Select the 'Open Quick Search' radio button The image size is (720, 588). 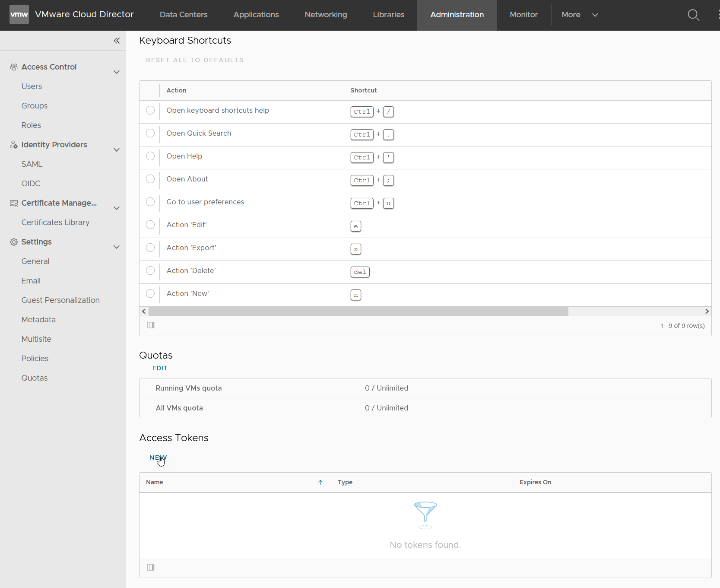(150, 133)
